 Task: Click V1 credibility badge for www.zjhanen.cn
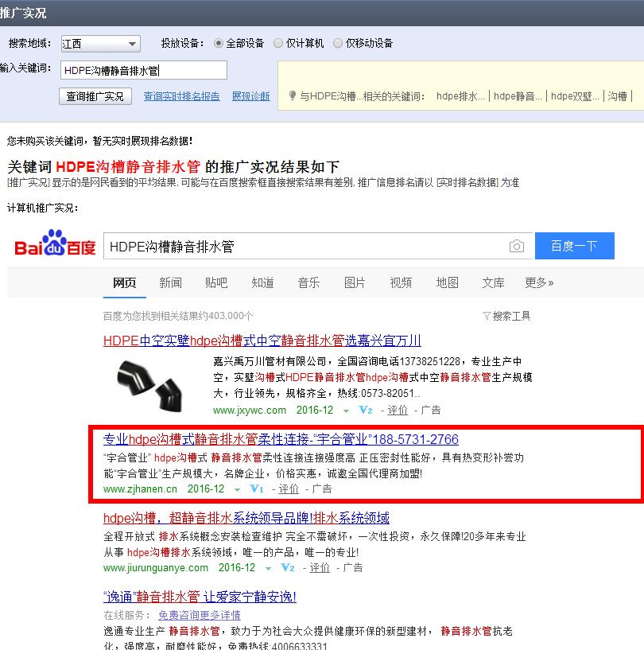click(x=256, y=488)
